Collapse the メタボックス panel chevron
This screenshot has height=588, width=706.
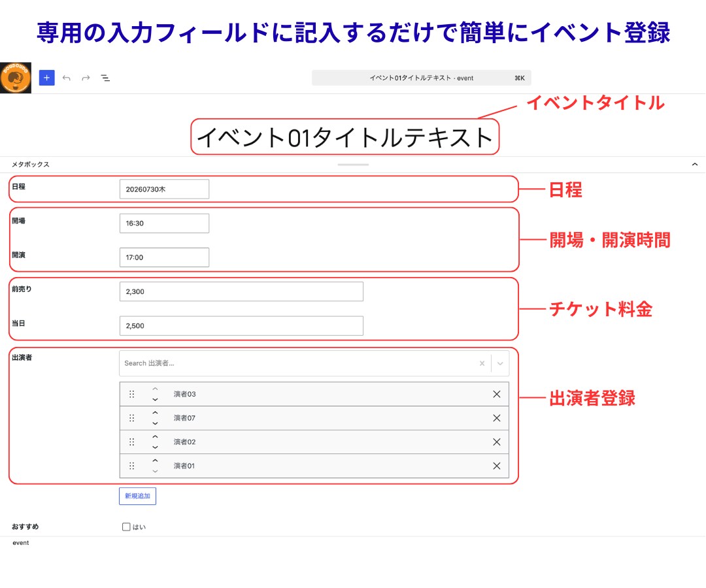point(695,164)
